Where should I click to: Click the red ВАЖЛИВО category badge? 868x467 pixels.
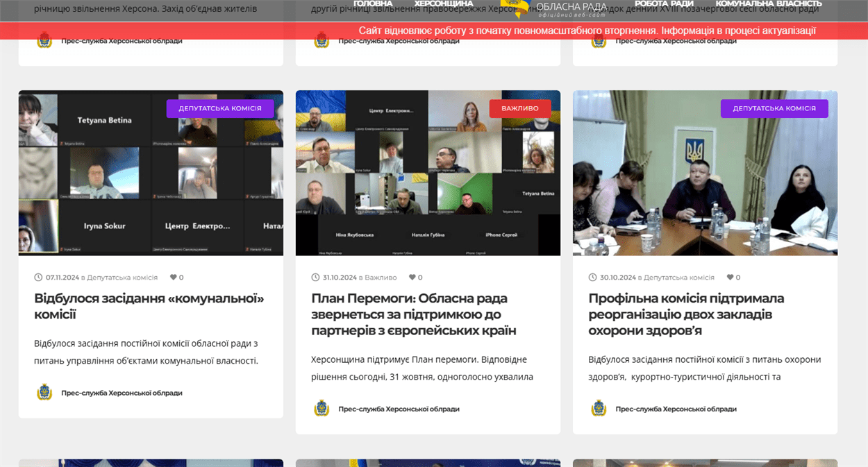[520, 108]
